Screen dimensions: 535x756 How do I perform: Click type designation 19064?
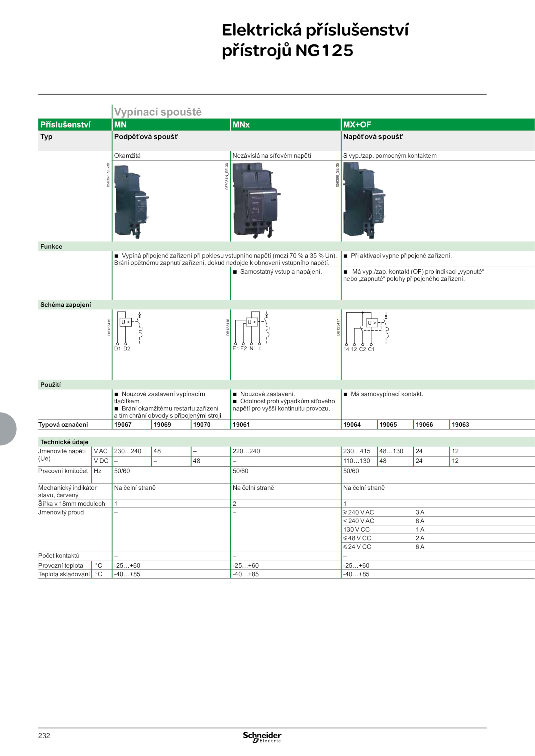click(x=352, y=425)
